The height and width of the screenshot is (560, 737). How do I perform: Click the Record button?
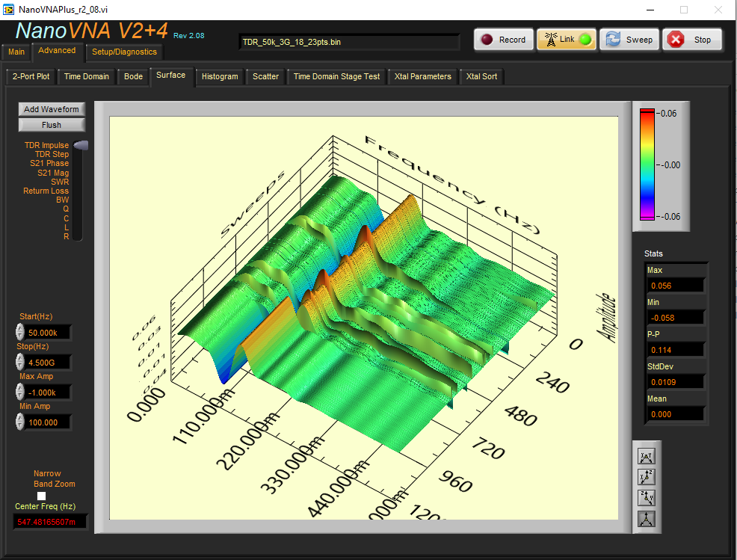pos(504,40)
